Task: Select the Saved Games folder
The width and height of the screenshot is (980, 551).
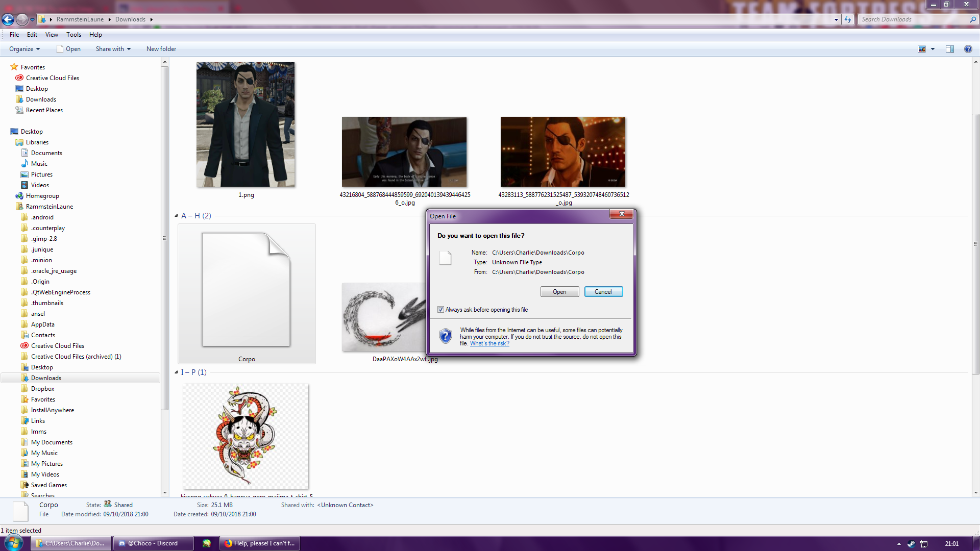Action: 48,485
